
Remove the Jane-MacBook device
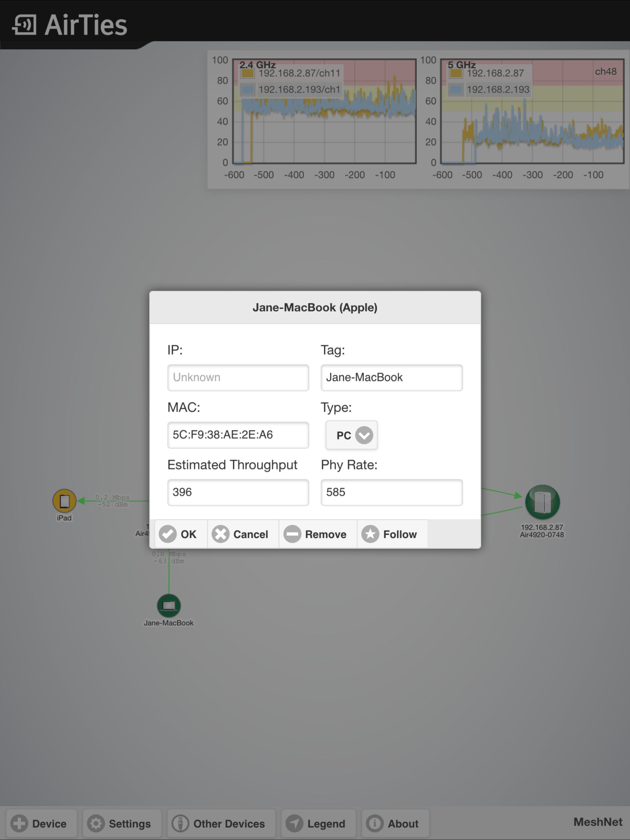(x=318, y=534)
